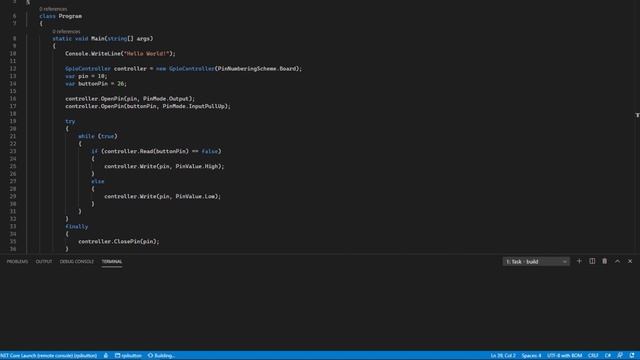This screenshot has width=640, height=360.
Task: Open the '1: Task - build' terminal dropdown
Action: [536, 262]
